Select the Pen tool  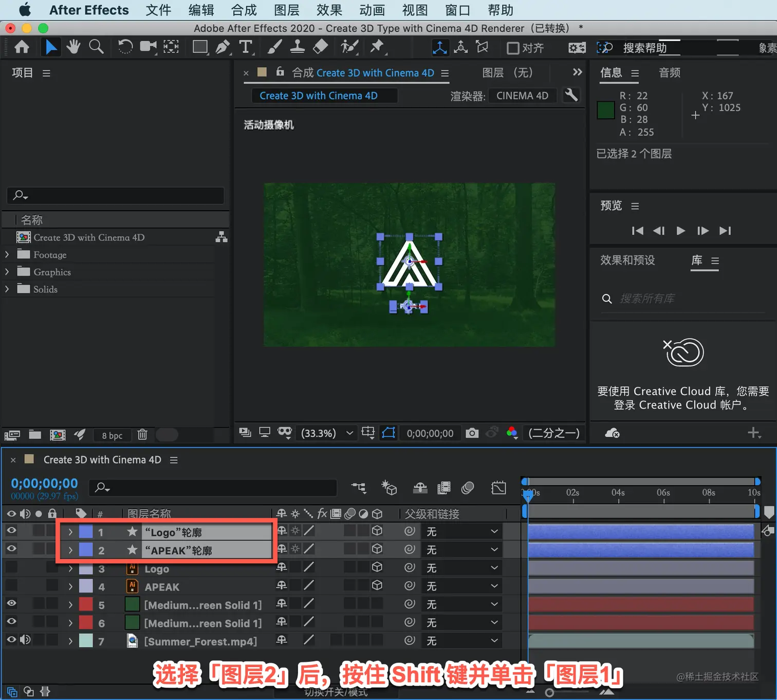[223, 47]
